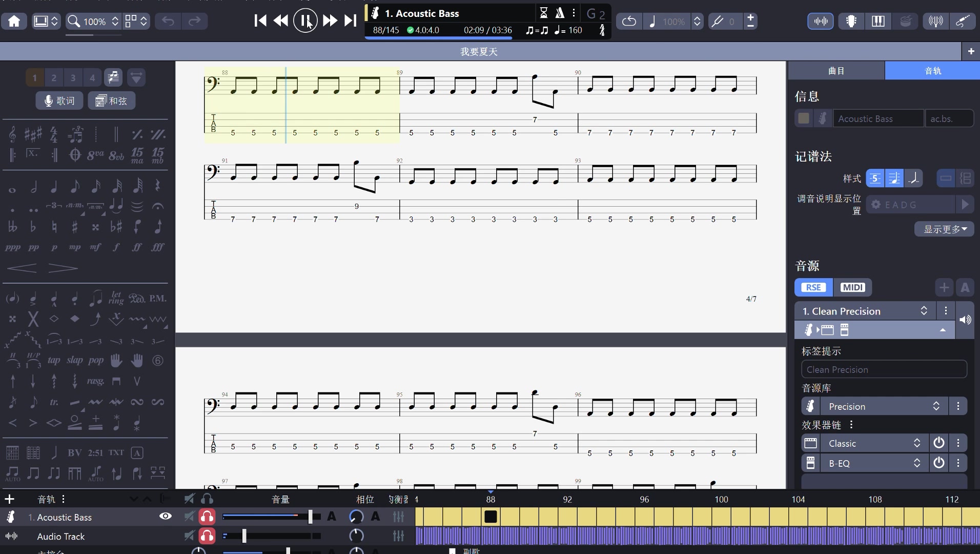Undo the last action

(x=168, y=21)
